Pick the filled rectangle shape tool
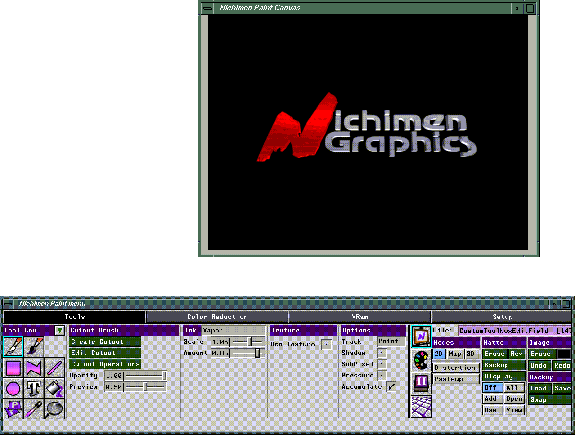 pos(13,368)
